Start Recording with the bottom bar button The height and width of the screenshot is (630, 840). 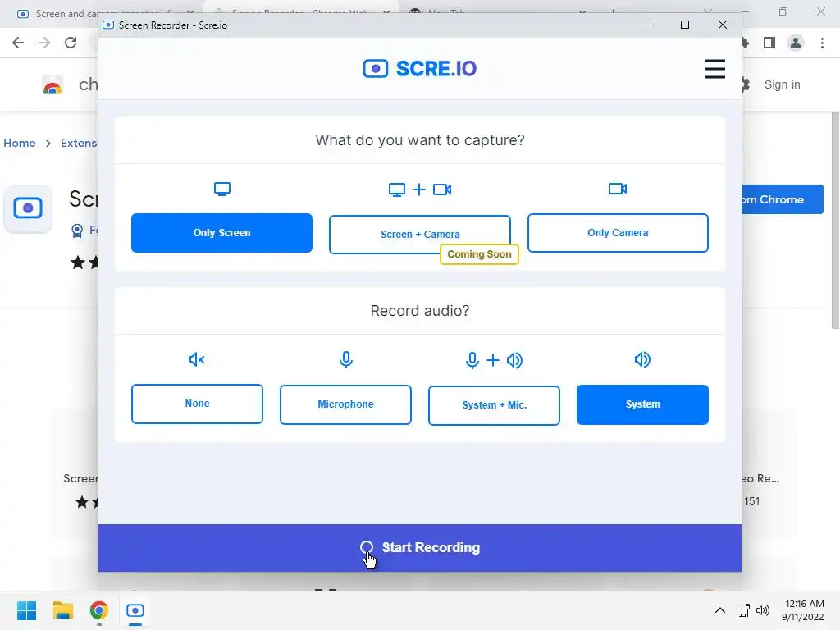point(419,547)
